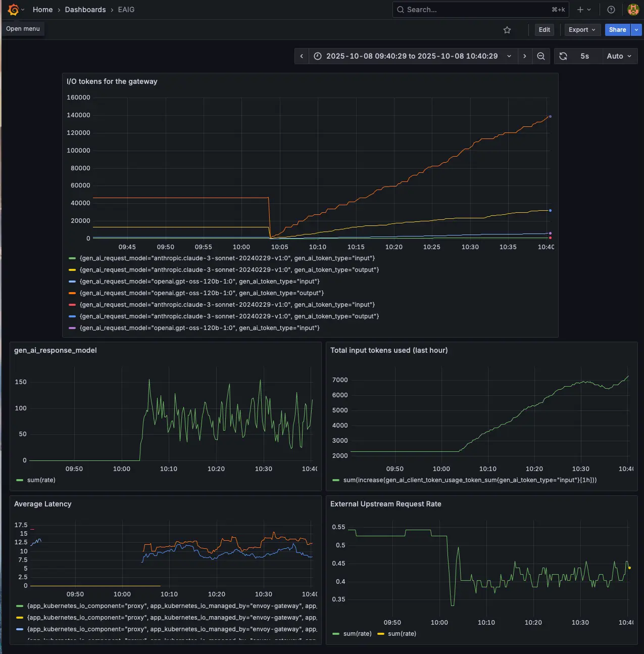
Task: Toggle the orange gpt-oss-120b output legend series
Action: (202, 293)
